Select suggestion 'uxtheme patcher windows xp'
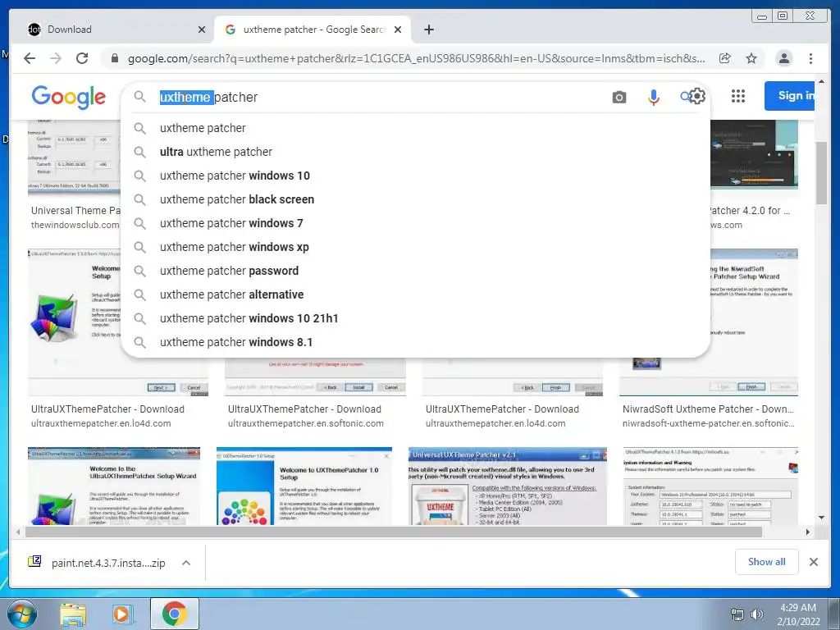 point(416,247)
